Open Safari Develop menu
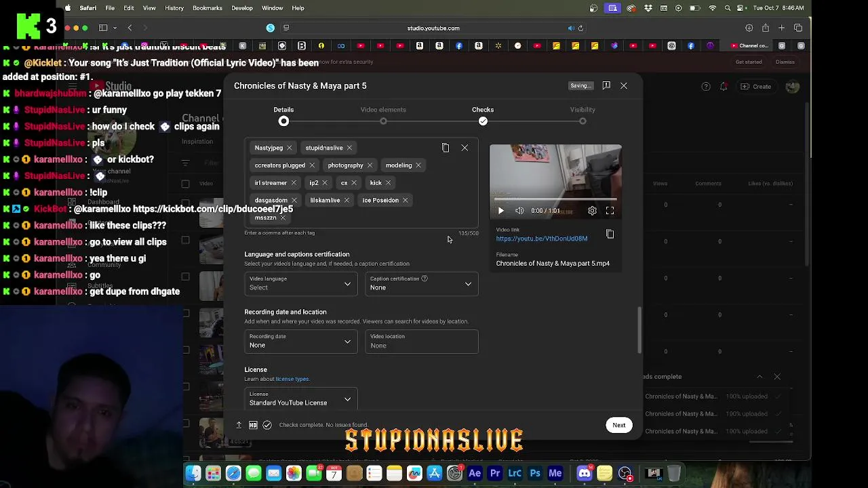 click(242, 8)
